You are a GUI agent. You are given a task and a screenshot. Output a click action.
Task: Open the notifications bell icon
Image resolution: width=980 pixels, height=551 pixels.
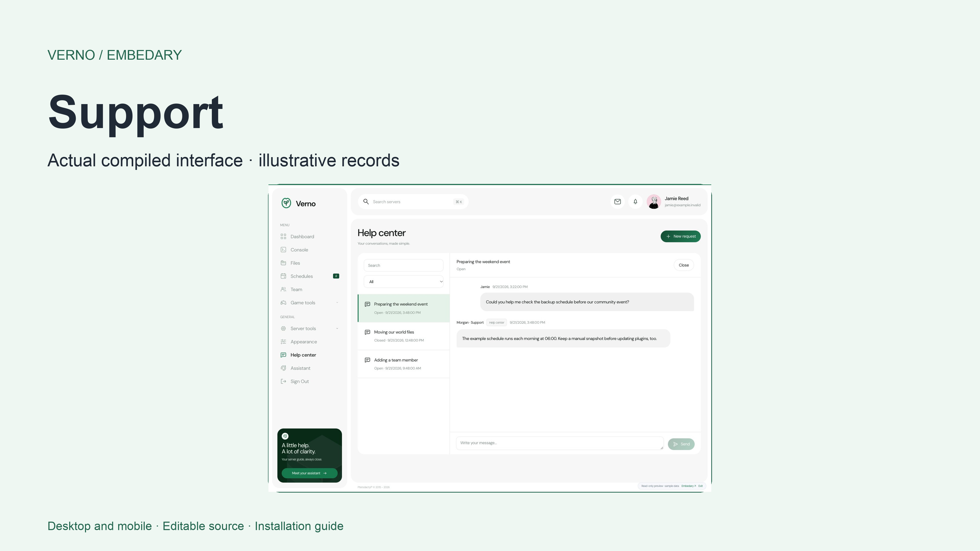click(x=635, y=202)
